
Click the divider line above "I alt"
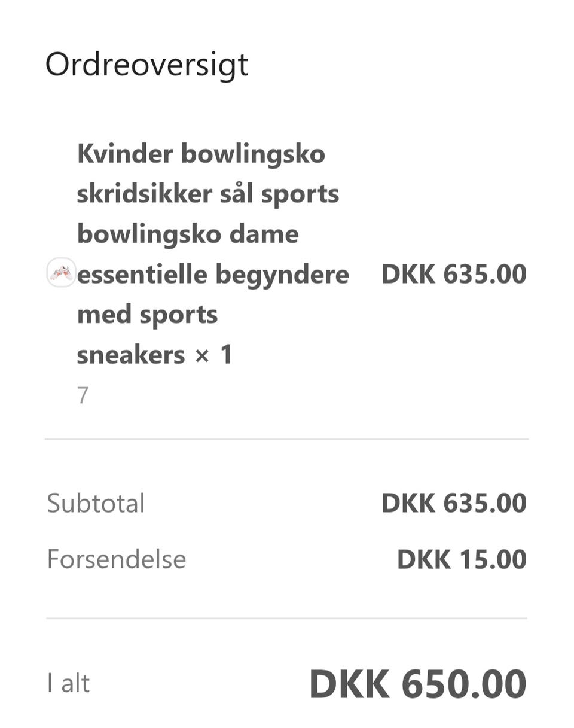tap(287, 618)
